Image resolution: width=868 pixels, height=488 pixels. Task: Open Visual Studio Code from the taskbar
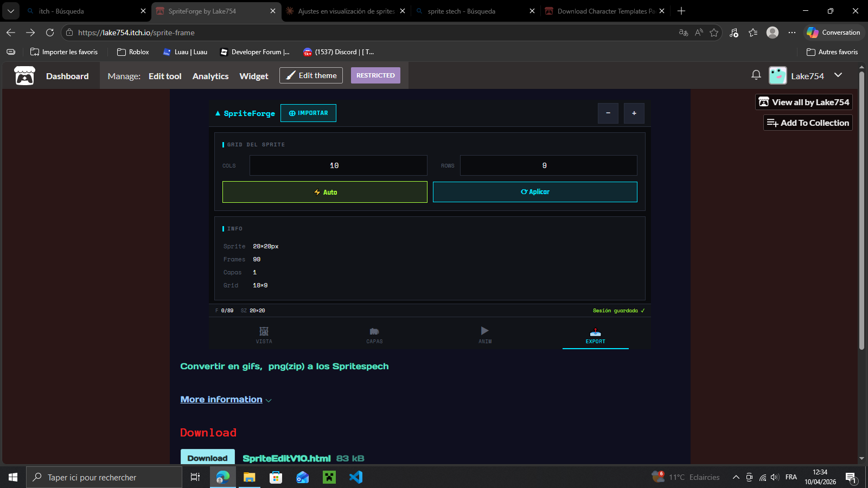(356, 477)
